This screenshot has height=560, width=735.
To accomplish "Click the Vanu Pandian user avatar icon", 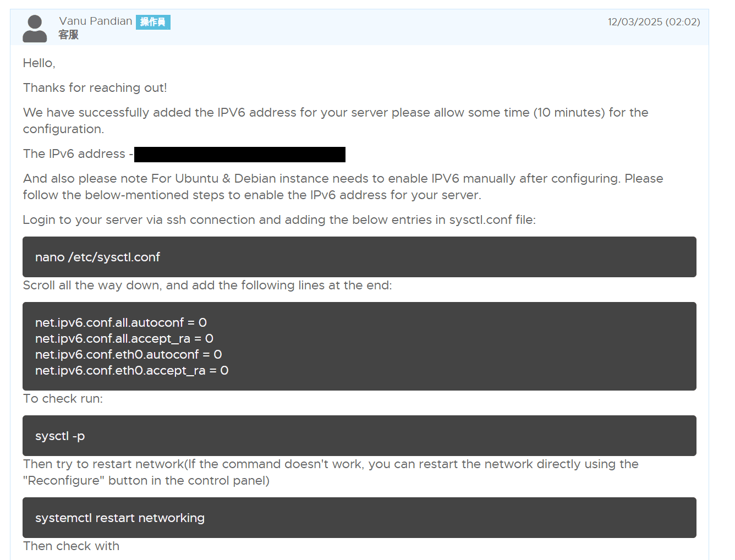I will (x=35, y=29).
